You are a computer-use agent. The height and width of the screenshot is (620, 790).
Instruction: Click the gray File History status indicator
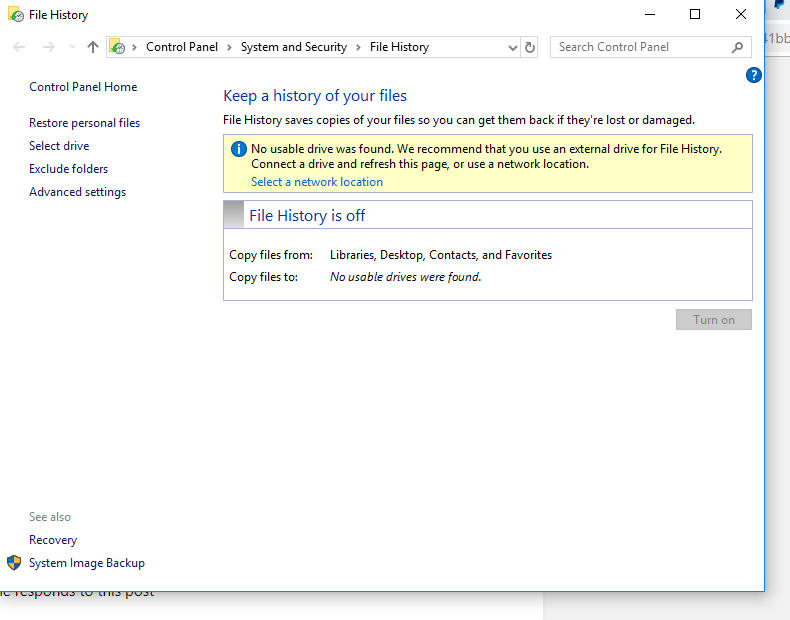234,215
